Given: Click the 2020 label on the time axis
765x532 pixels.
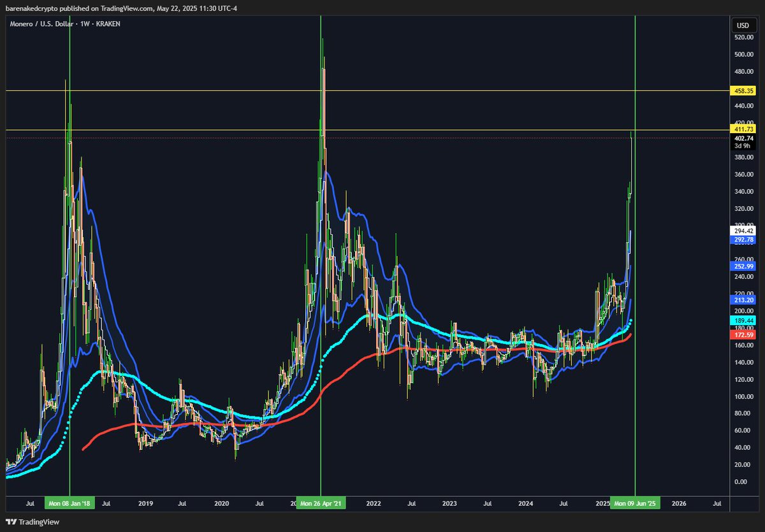Looking at the screenshot, I should click(x=222, y=503).
